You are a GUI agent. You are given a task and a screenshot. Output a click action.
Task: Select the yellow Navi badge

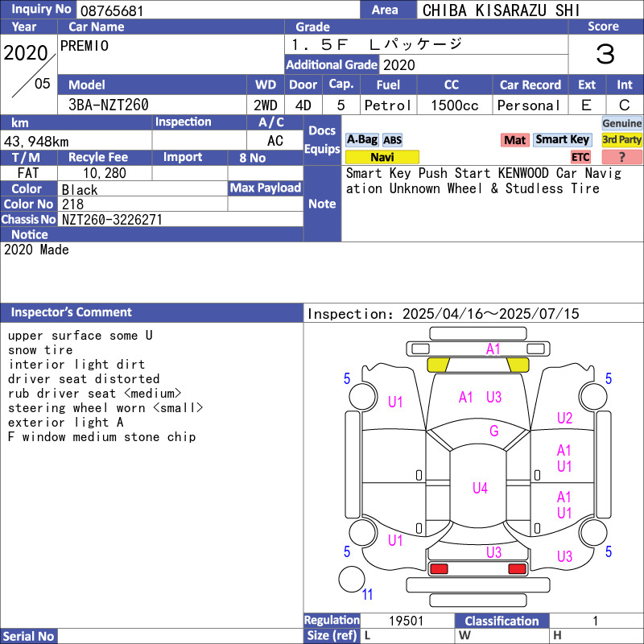382,157
